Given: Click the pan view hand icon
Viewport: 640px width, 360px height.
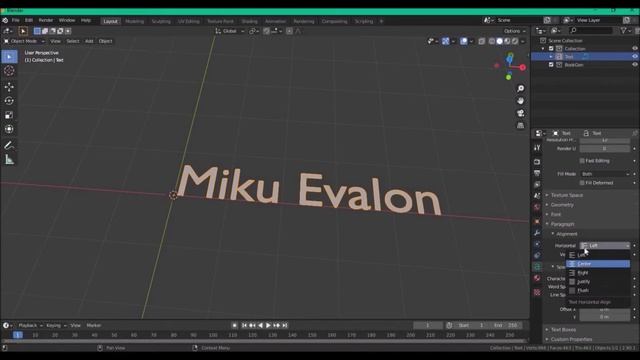Looking at the screenshot, I should (520, 101).
